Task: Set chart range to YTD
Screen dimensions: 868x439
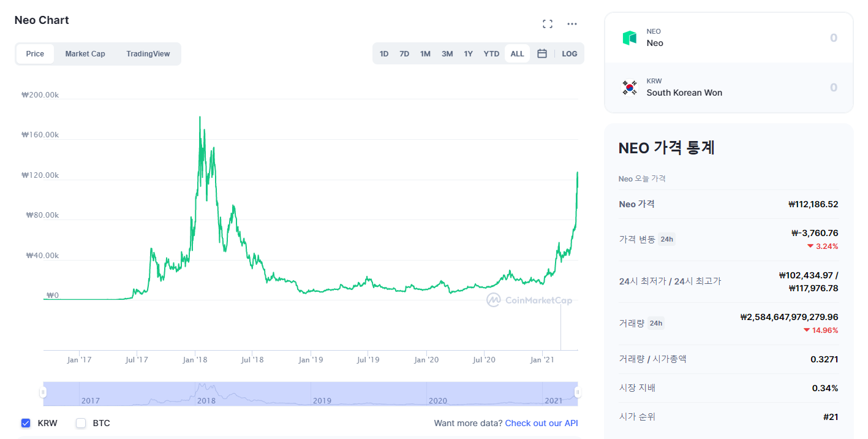Action: 491,53
